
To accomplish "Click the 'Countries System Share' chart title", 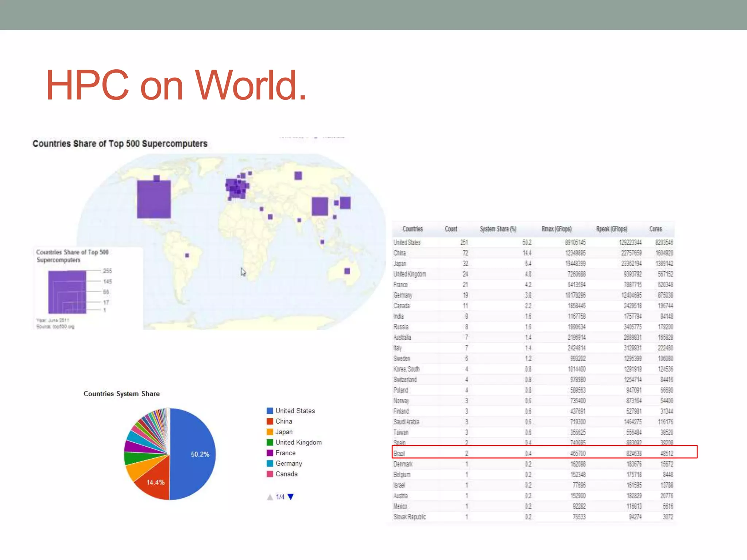I will click(121, 394).
